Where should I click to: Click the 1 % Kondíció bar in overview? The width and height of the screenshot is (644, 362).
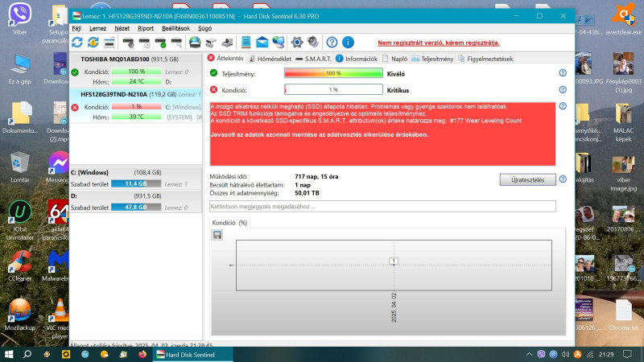click(333, 89)
